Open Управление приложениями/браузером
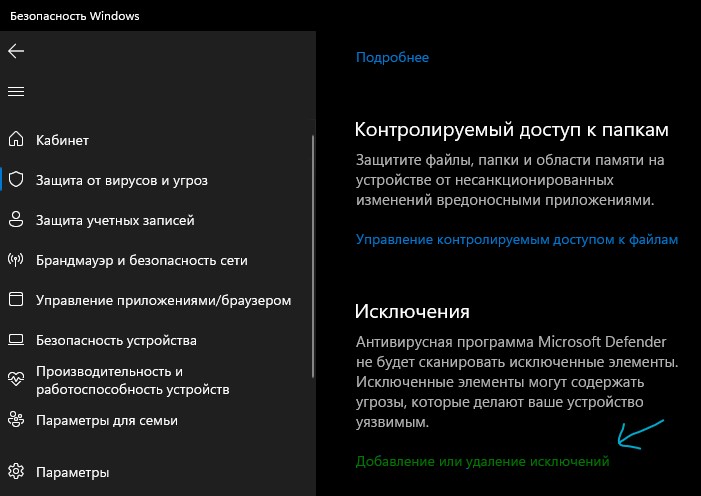The width and height of the screenshot is (701, 496). pos(163,301)
